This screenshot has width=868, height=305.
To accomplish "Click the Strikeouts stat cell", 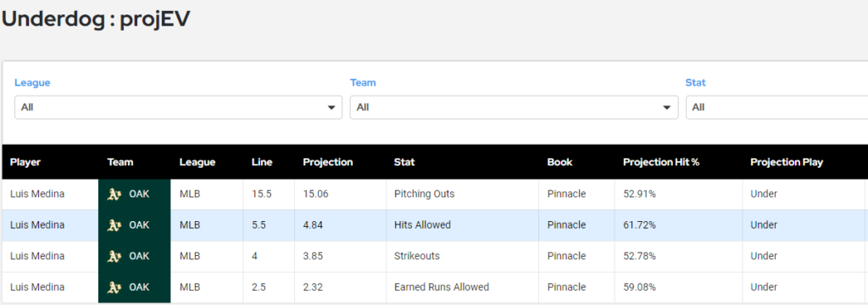I will coord(462,257).
